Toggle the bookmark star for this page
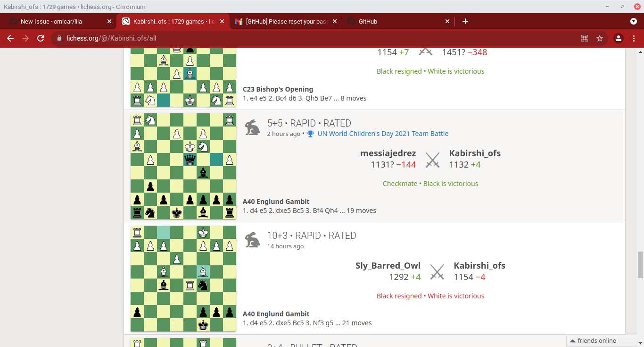Screen dimensions: 644x347 [600, 38]
